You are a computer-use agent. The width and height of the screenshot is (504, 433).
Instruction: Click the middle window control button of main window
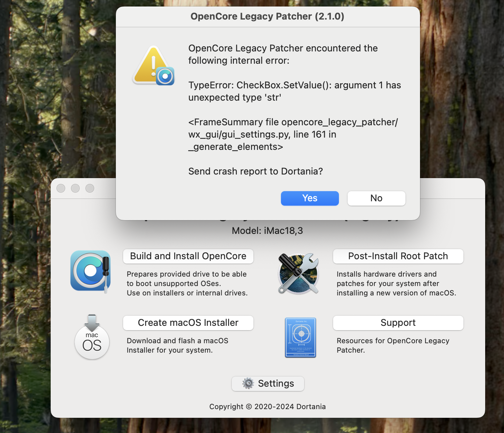[75, 188]
